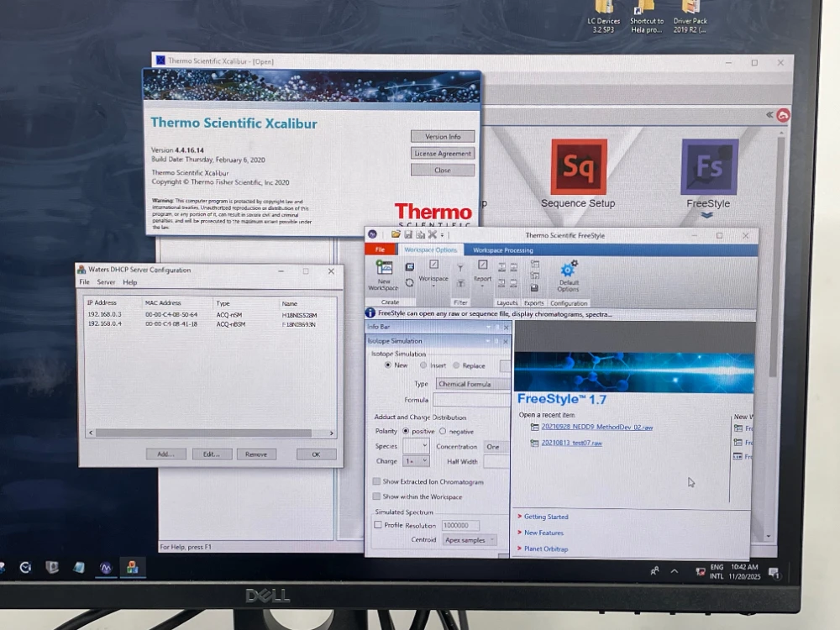Viewport: 840px width, 630px height.
Task: Open the Type Chemical Formula combo box
Action: click(473, 384)
